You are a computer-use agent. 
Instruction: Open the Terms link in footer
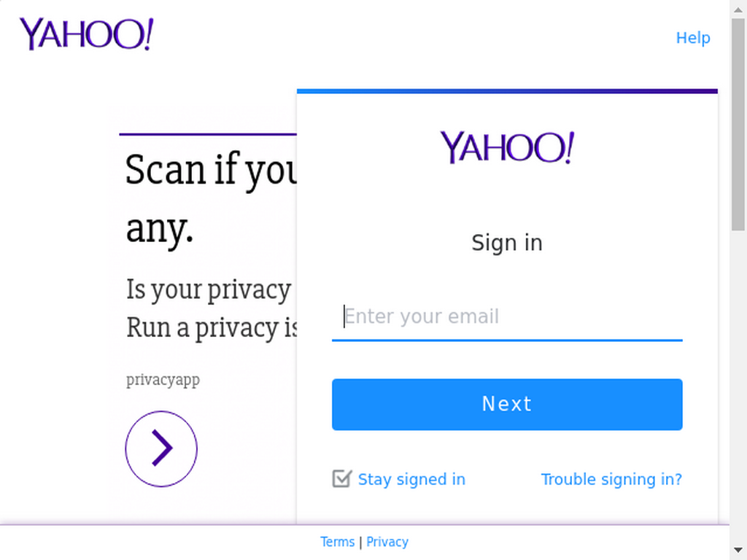pyautogui.click(x=337, y=542)
